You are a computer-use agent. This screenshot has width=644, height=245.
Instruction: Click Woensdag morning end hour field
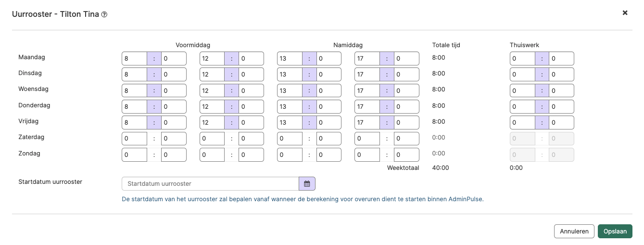(212, 90)
